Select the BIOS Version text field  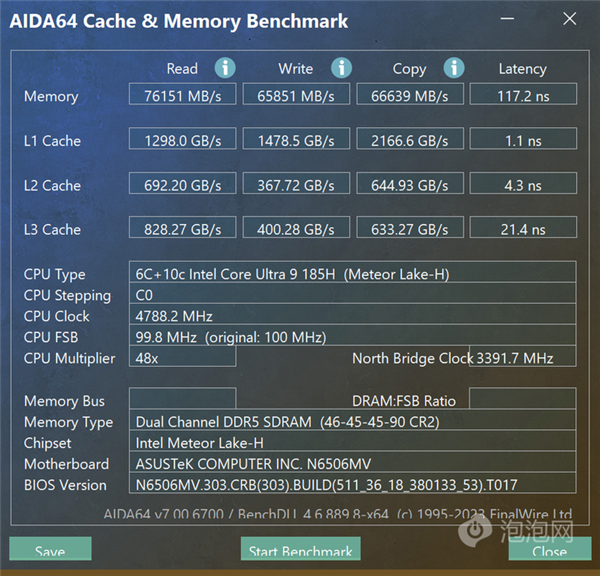354,485
